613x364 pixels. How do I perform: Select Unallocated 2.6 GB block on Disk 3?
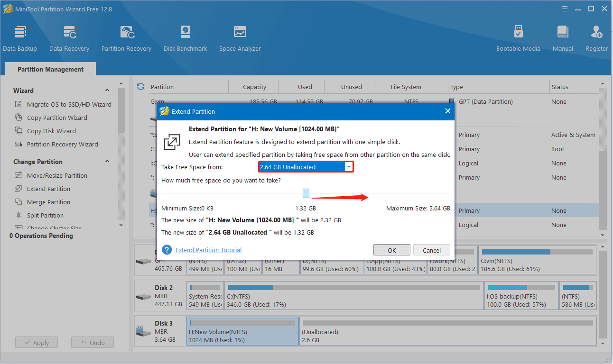point(448,331)
